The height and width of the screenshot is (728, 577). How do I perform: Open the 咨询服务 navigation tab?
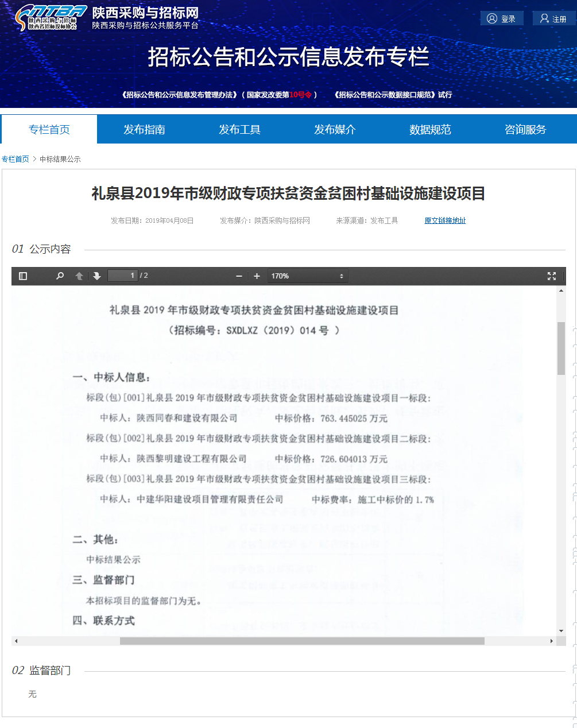pyautogui.click(x=525, y=129)
